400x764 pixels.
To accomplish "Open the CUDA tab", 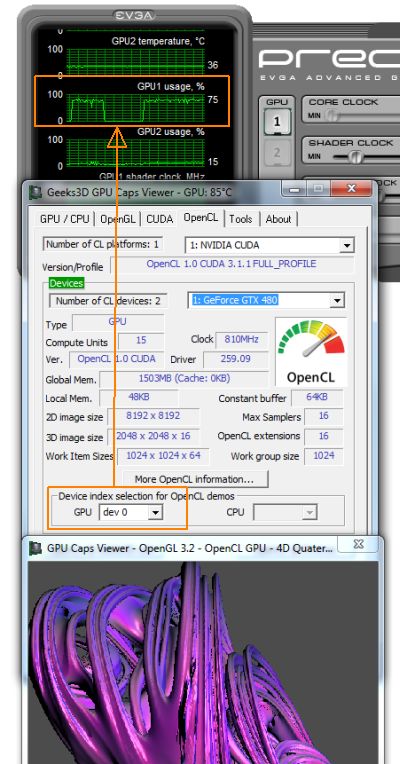I will pos(160,219).
